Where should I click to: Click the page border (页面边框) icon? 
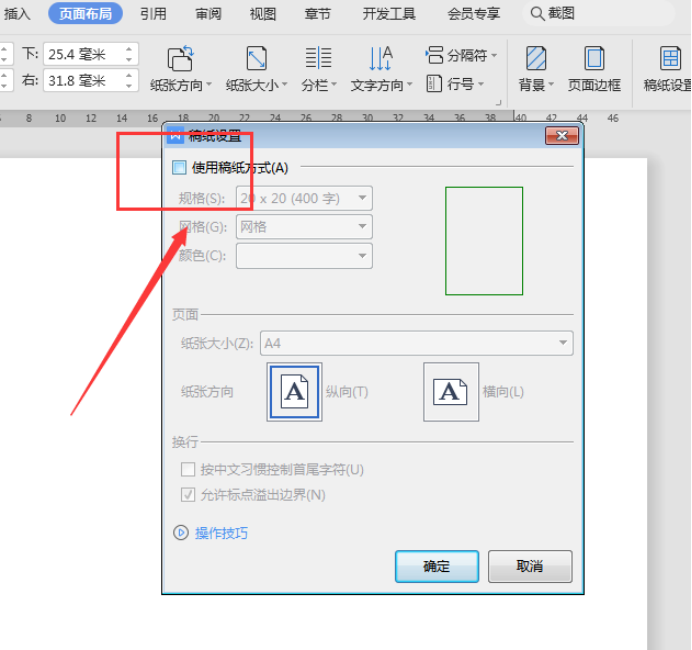(x=594, y=59)
